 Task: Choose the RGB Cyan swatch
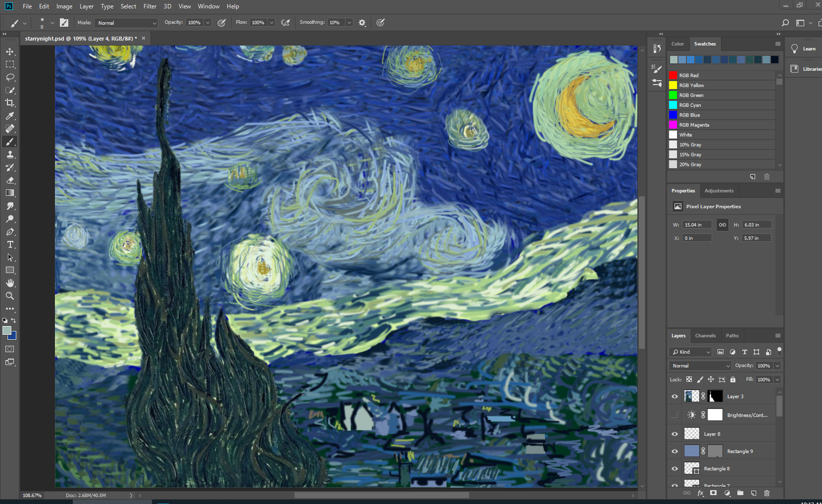click(722, 105)
